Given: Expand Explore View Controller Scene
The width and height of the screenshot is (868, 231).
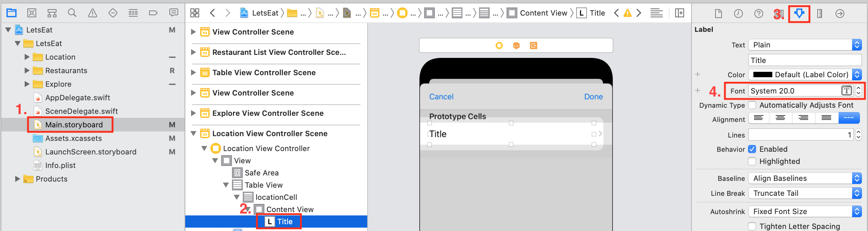Looking at the screenshot, I should [193, 113].
